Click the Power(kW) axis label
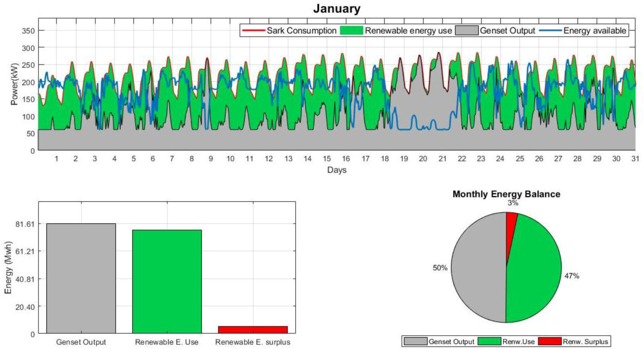The height and width of the screenshot is (349, 644). tap(14, 84)
